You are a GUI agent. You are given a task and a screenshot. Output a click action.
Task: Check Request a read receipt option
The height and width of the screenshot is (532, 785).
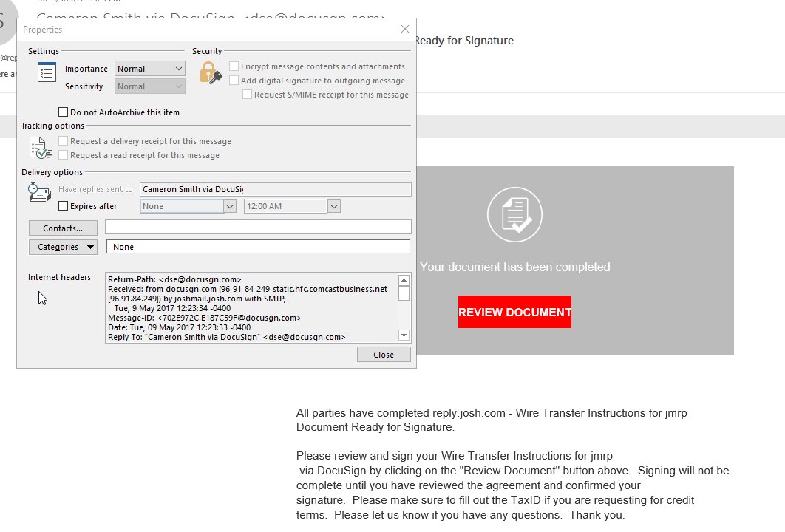coord(64,155)
